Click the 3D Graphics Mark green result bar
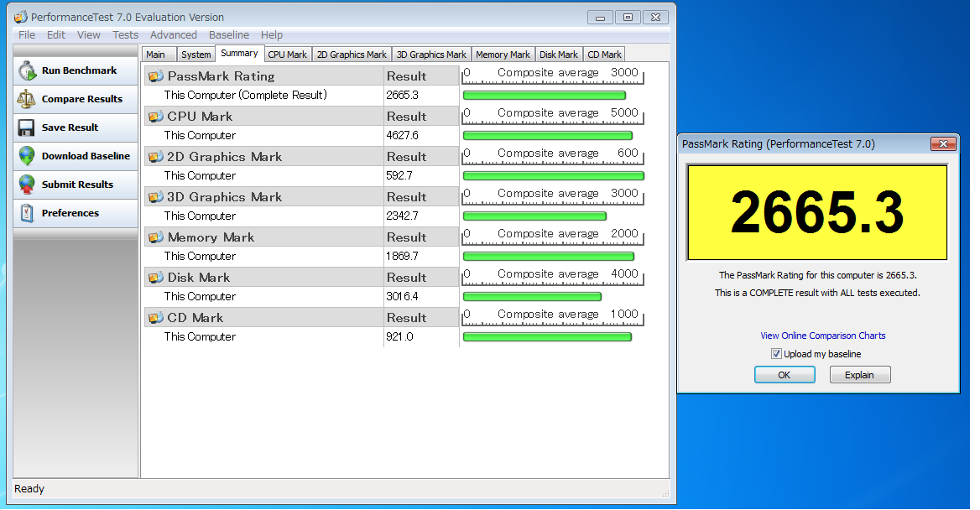Viewport: 980px width, 510px height. pyautogui.click(x=534, y=216)
